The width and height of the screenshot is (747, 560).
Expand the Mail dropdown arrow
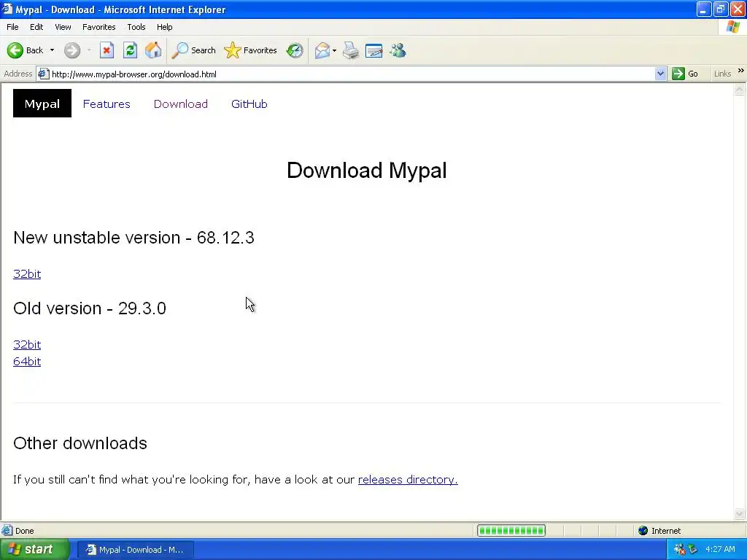(334, 50)
